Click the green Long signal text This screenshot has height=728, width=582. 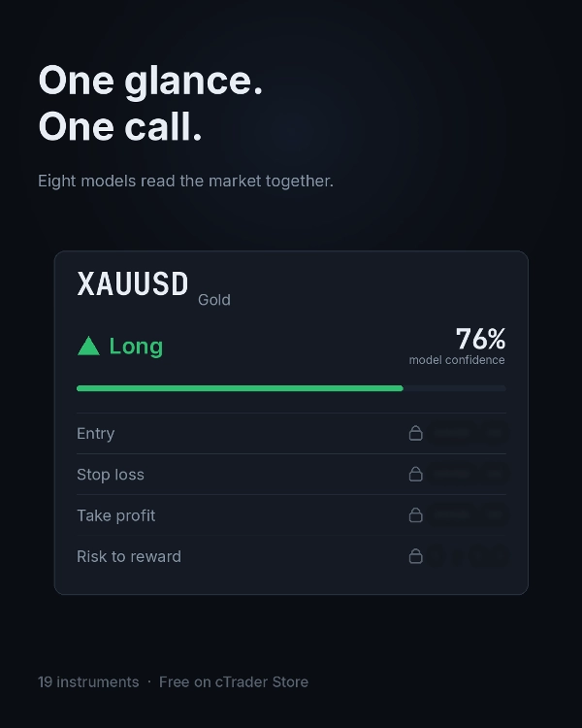[x=136, y=347]
